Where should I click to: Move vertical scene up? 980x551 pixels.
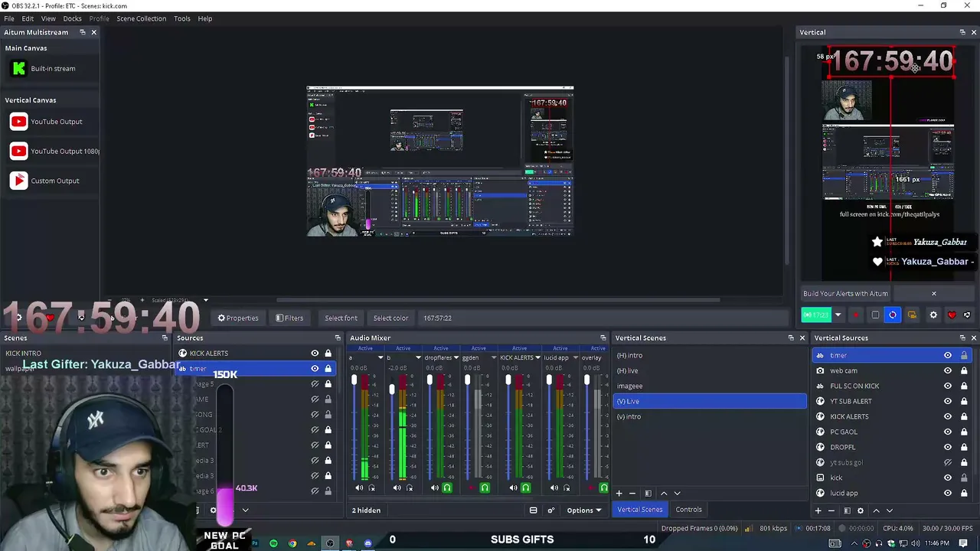(664, 494)
